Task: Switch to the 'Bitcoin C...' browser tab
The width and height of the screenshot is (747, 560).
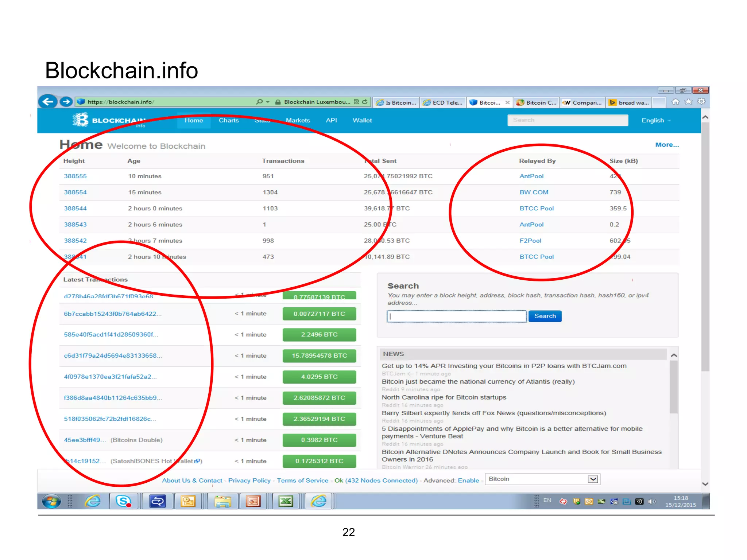Action: click(x=537, y=102)
